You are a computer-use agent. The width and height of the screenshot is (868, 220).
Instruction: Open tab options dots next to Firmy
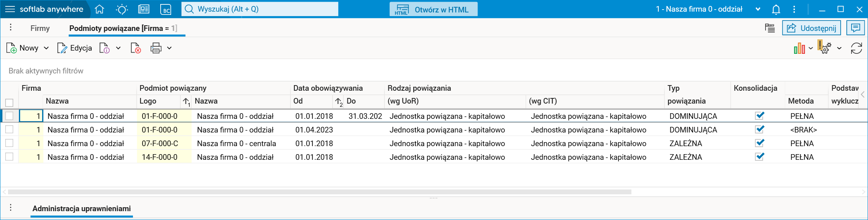(x=11, y=27)
